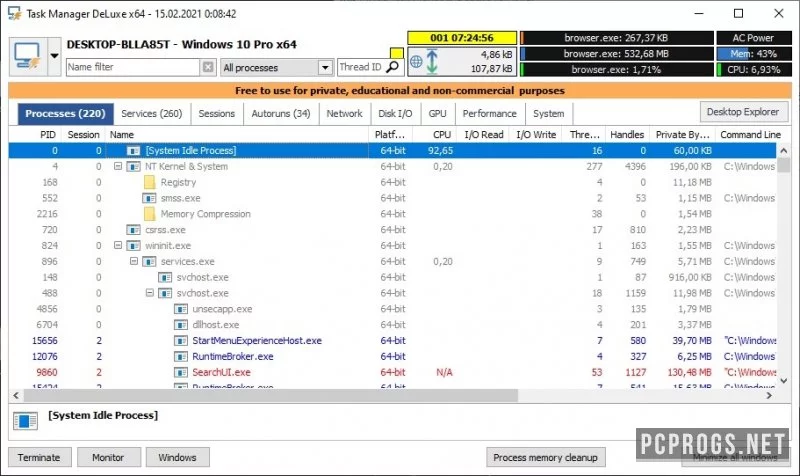Click the yellow square indicator

(x=396, y=53)
